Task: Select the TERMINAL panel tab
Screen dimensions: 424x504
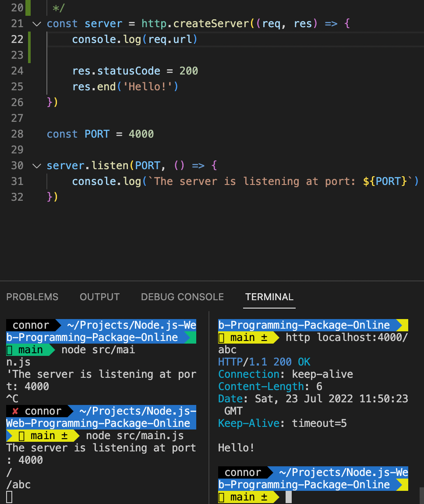Action: [269, 297]
